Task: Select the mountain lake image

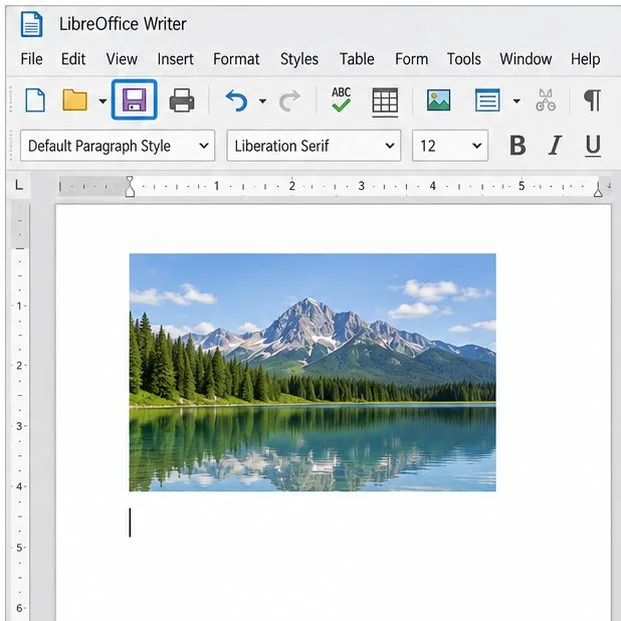Action: tap(312, 372)
